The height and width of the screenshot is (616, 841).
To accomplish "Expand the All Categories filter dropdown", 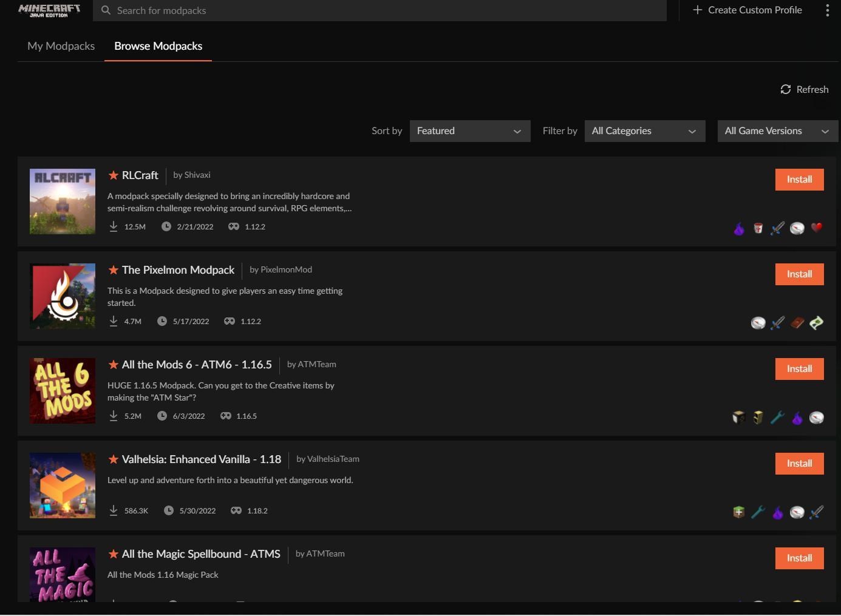I will (644, 131).
